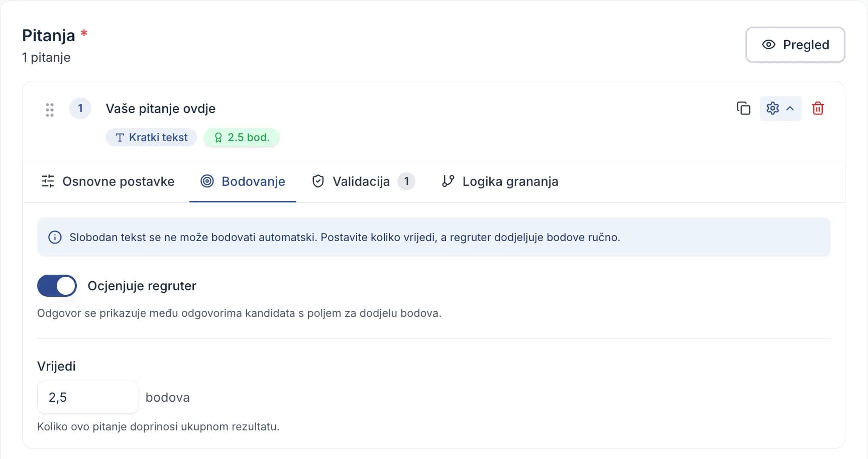The image size is (868, 459).
Task: Click the question number 1 badge
Action: (80, 108)
